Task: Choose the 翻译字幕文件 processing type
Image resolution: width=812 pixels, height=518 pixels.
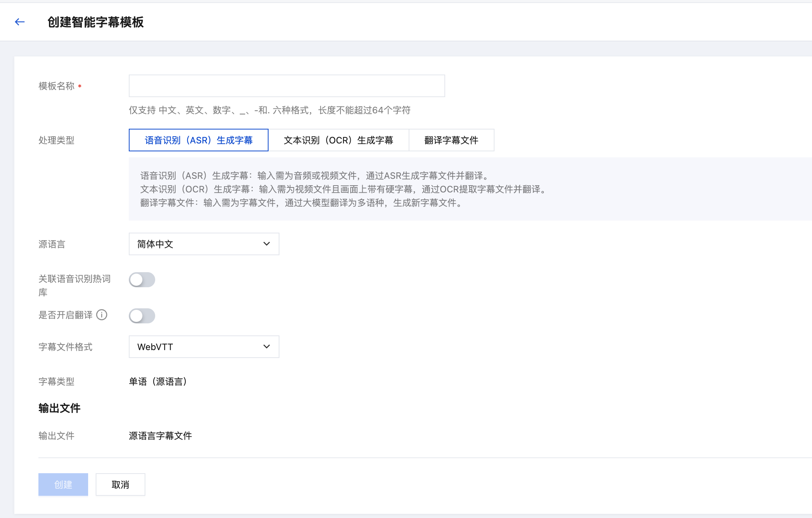Action: (451, 140)
